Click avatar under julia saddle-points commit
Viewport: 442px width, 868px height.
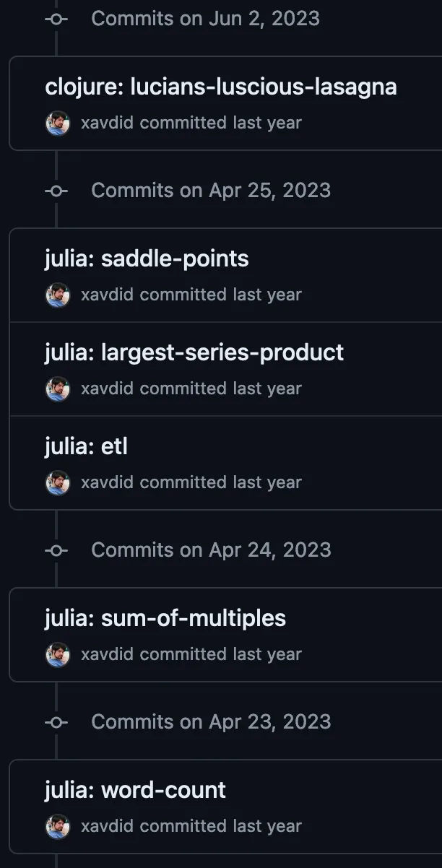click(57, 295)
